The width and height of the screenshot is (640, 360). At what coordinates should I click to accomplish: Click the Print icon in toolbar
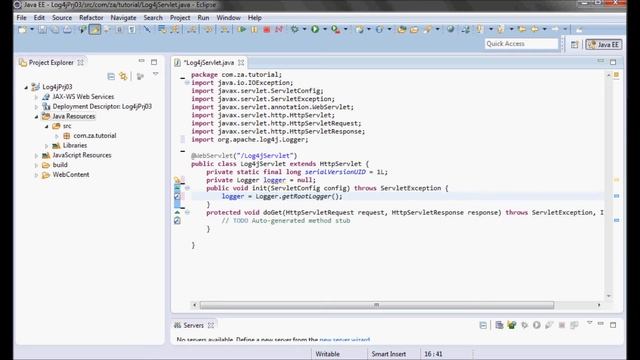tap(67, 29)
